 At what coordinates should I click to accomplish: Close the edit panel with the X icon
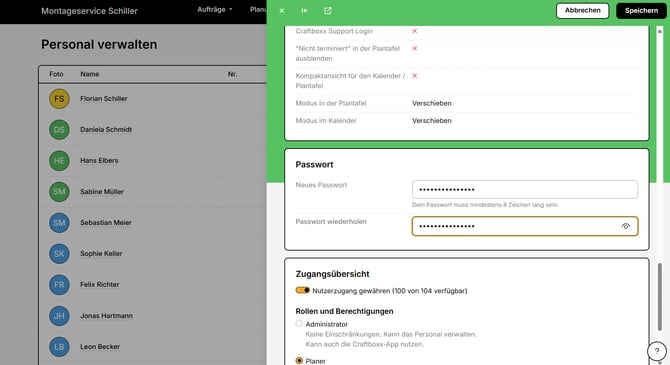tap(282, 11)
